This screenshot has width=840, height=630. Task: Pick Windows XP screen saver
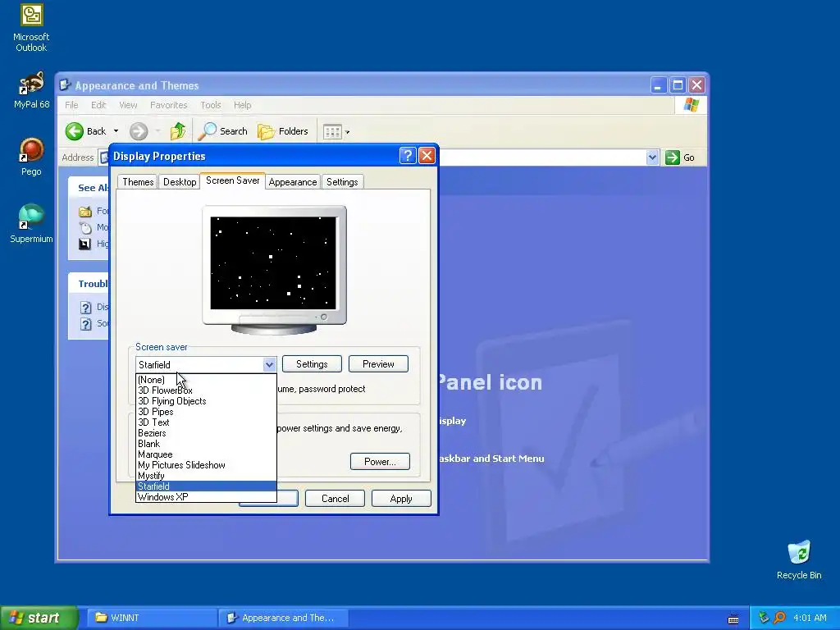[206, 497]
